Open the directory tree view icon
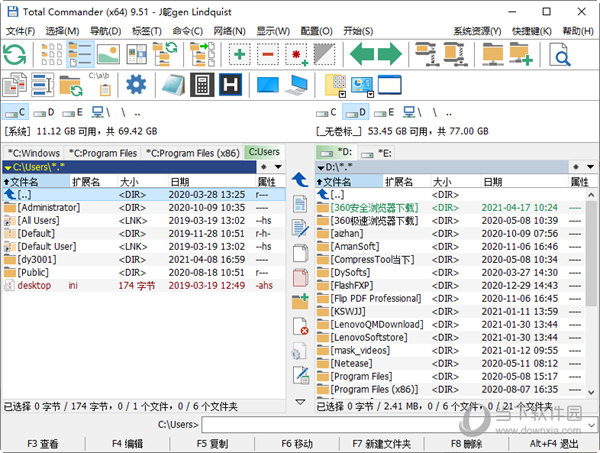 pos(165,55)
